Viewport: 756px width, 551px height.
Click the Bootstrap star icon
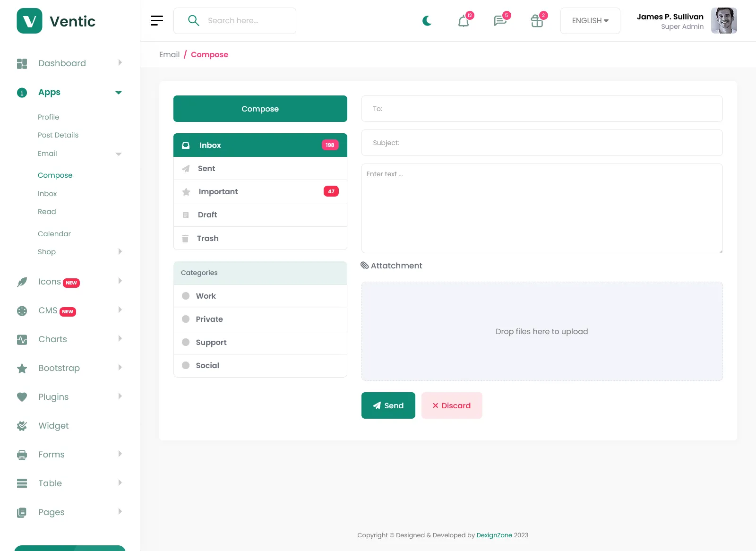[x=22, y=369]
